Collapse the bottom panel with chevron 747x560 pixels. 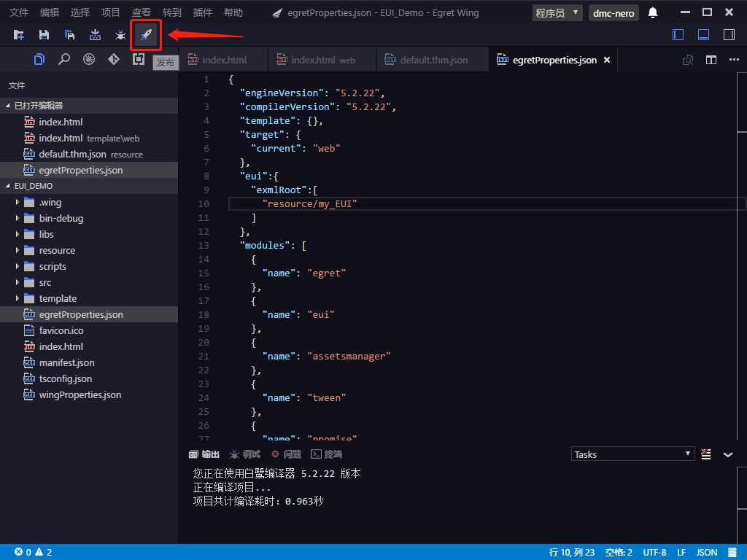[728, 454]
